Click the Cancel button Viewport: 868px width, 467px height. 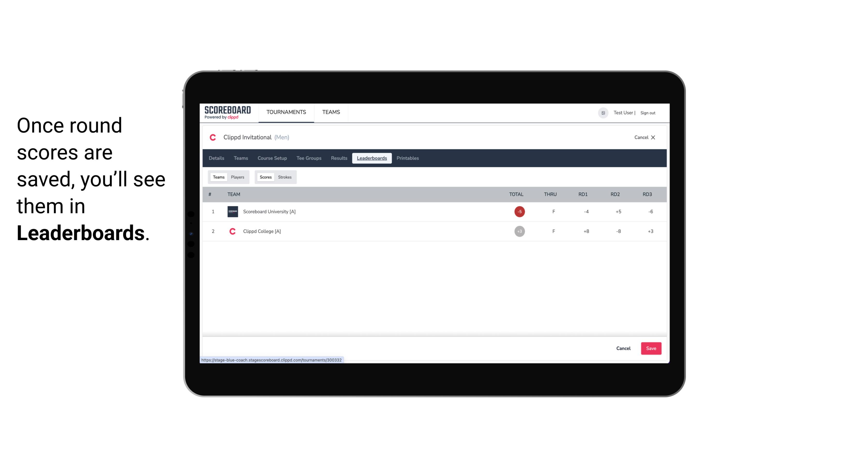623,348
